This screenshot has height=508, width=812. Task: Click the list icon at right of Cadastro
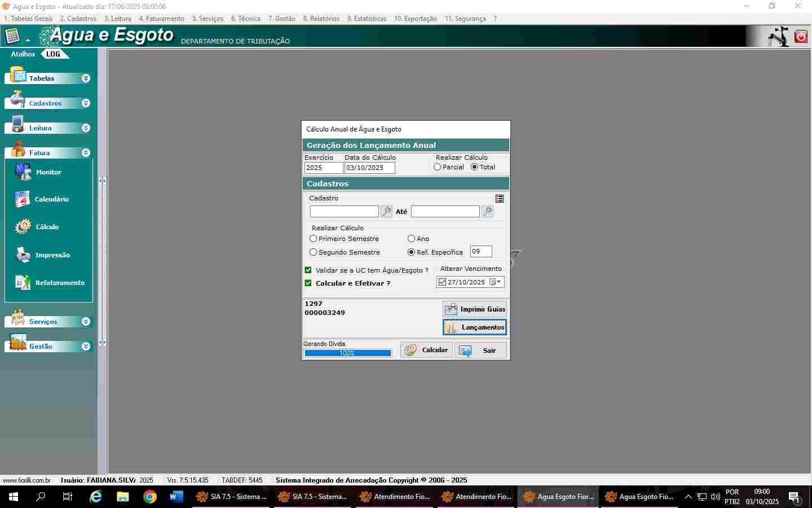point(500,199)
